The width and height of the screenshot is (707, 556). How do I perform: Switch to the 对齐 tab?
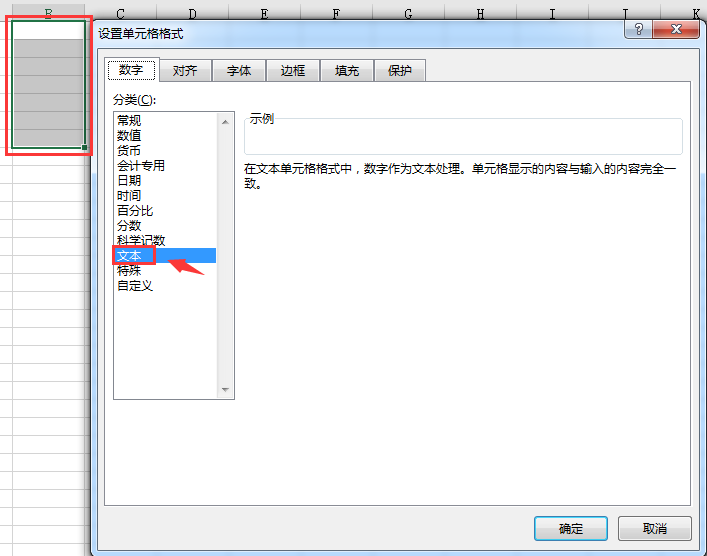pyautogui.click(x=185, y=71)
